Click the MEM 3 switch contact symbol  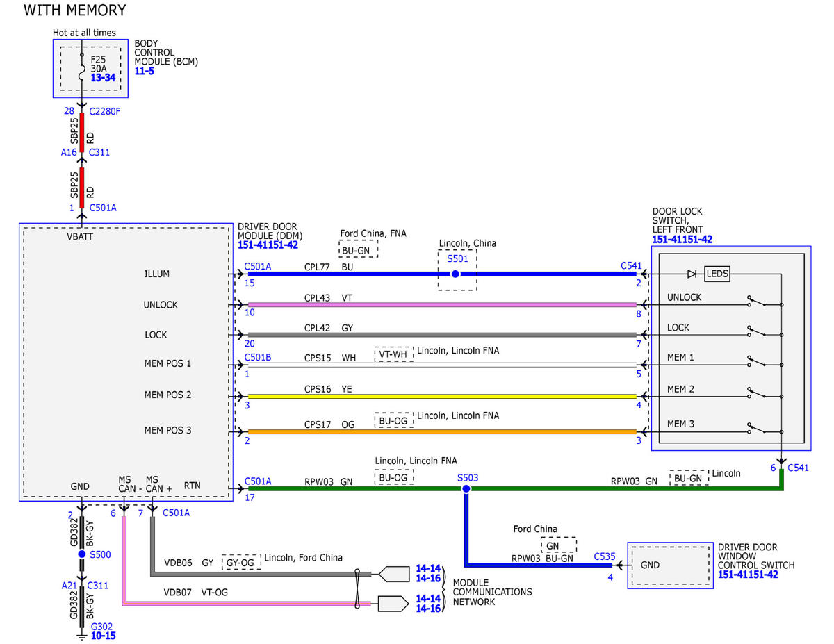(x=756, y=428)
